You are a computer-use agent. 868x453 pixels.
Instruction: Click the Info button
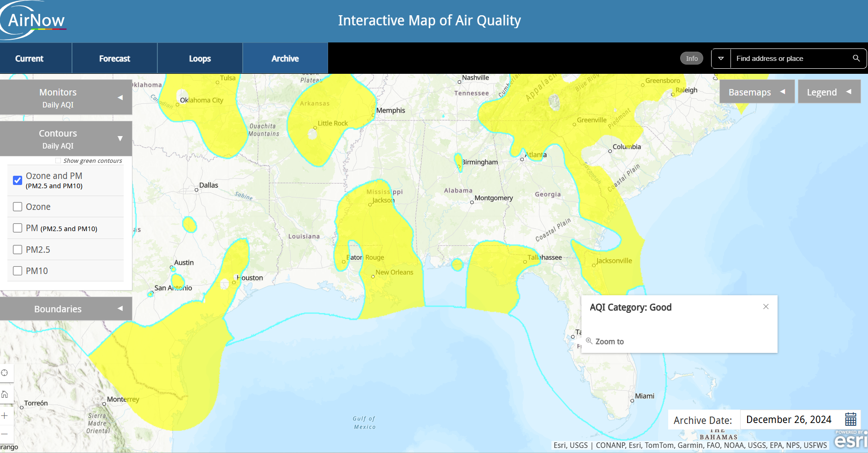pos(692,58)
